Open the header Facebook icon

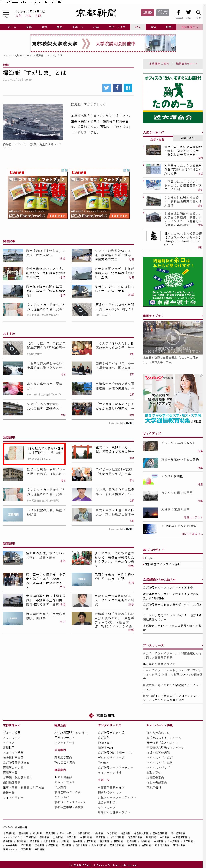coord(178,13)
